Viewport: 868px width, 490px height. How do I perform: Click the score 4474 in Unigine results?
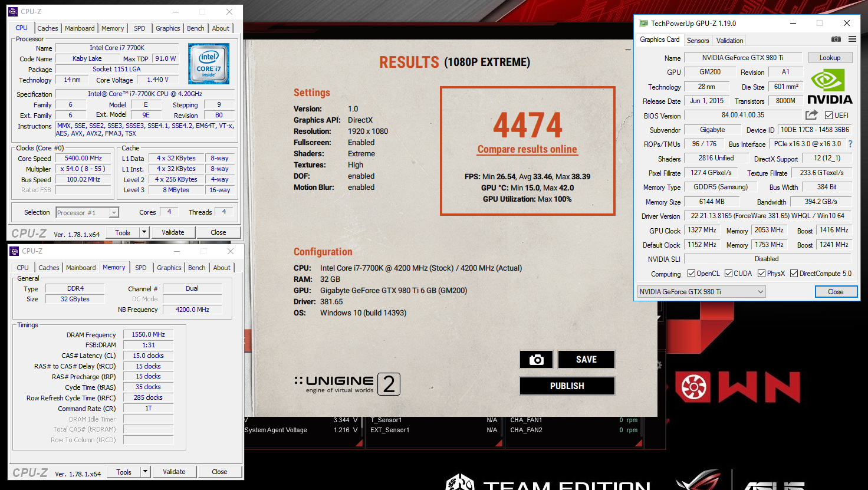(528, 124)
